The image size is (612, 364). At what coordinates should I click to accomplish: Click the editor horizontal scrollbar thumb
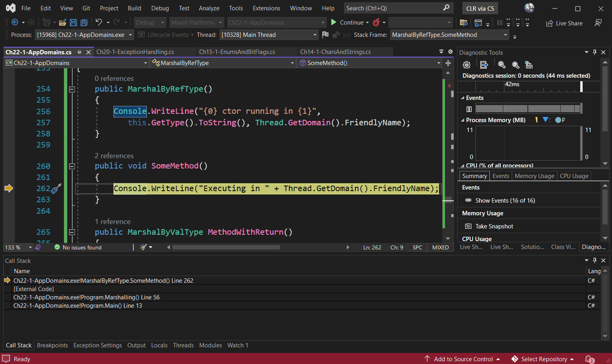pos(226,247)
